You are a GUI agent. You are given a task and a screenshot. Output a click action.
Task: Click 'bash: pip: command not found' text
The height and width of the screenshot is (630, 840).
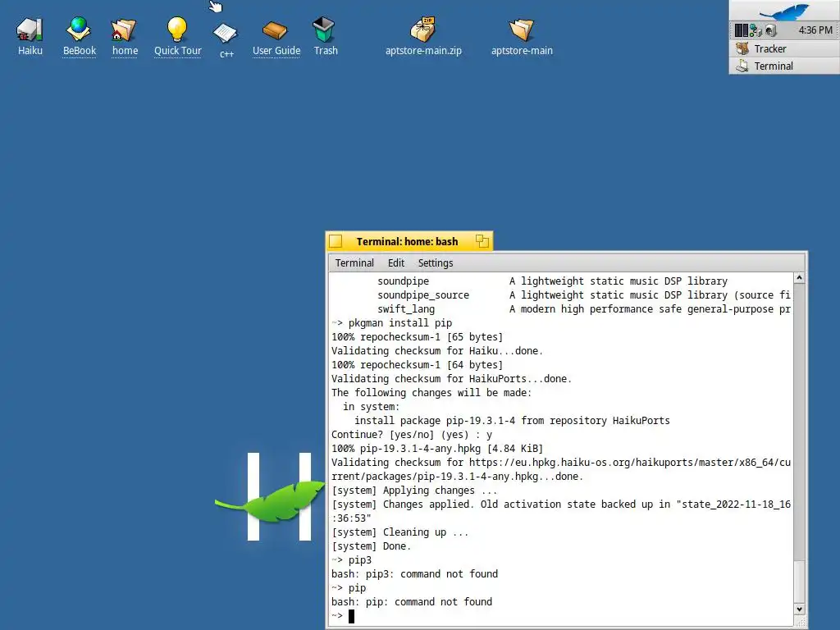pyautogui.click(x=412, y=602)
